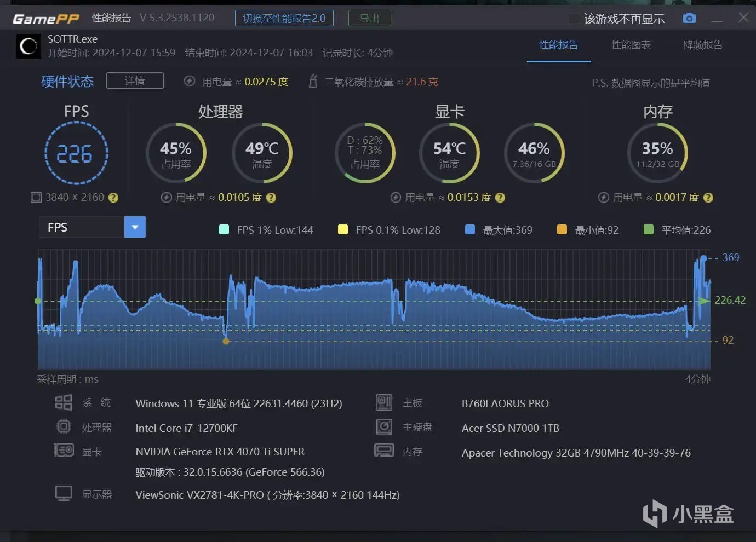The width and height of the screenshot is (756, 542).
Task: Click the resolution monitor icon under FPS
Action: [x=36, y=198]
